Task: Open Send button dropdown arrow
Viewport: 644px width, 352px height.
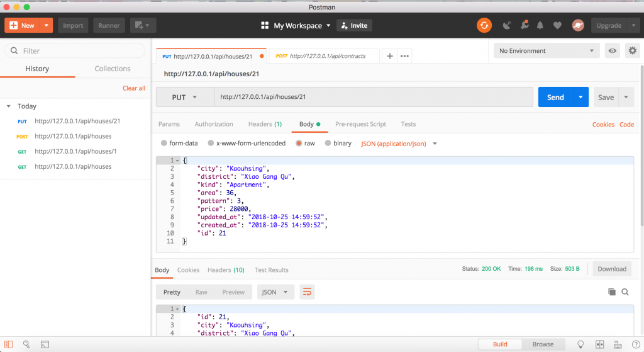Action: coord(580,97)
